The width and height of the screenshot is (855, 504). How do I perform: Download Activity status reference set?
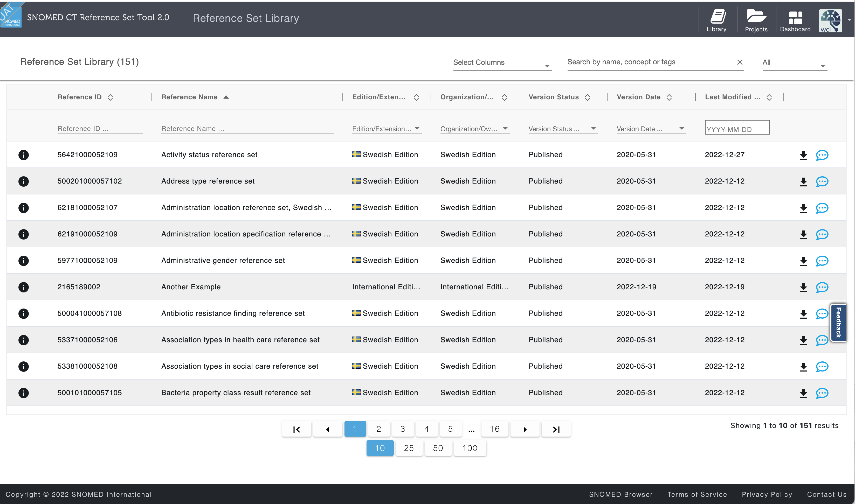click(803, 155)
